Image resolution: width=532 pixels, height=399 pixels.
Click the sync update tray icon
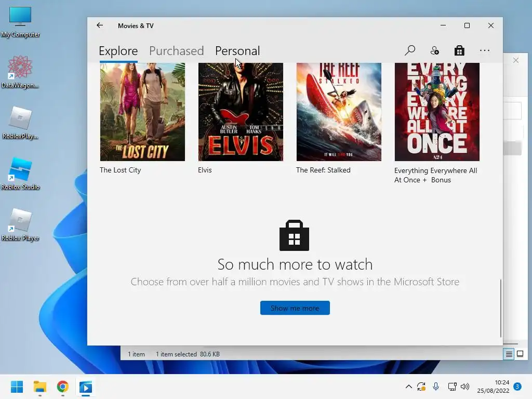(421, 387)
